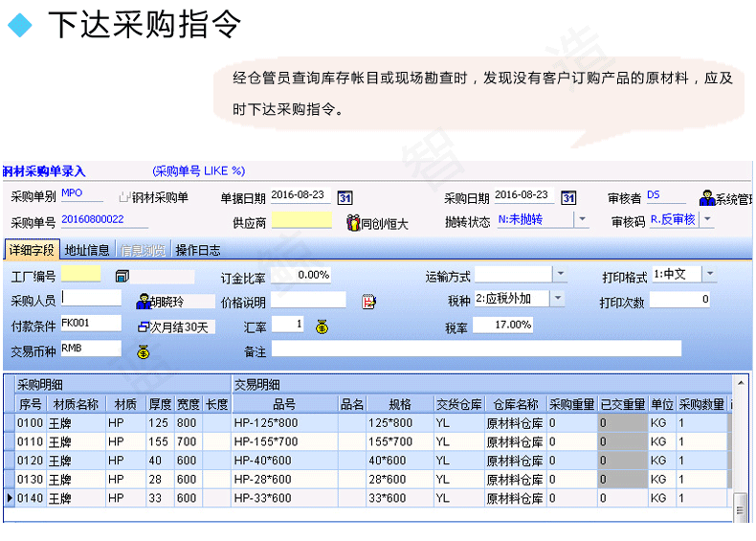Viewport: 756px width, 541px height.
Task: Click the 订金比率 0.00% field
Action: 300,275
